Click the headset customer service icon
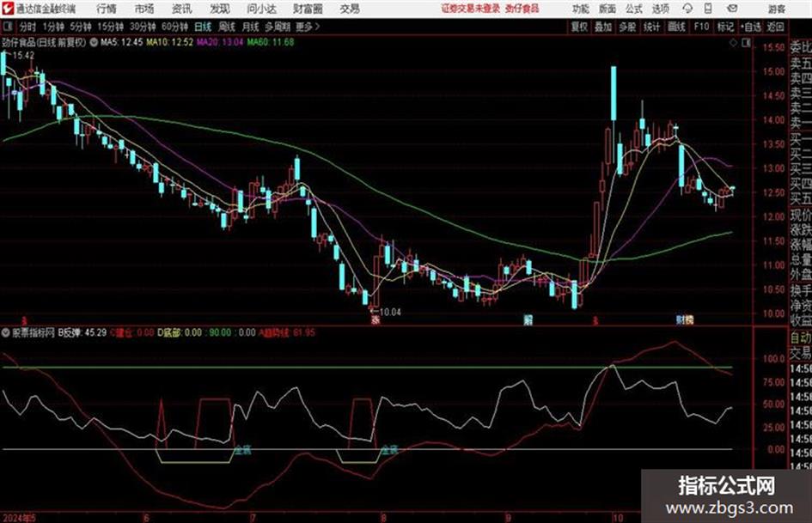Viewport: 812px width, 523px height. (x=687, y=9)
